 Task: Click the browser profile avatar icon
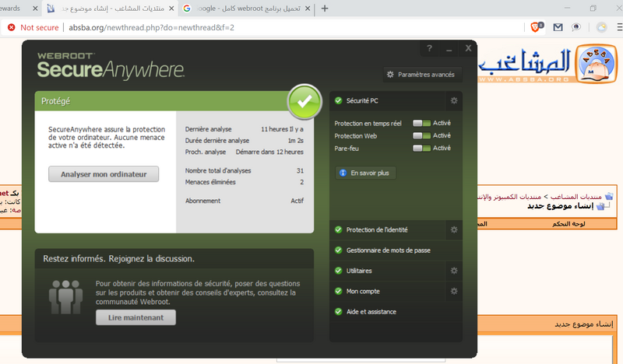(x=602, y=27)
